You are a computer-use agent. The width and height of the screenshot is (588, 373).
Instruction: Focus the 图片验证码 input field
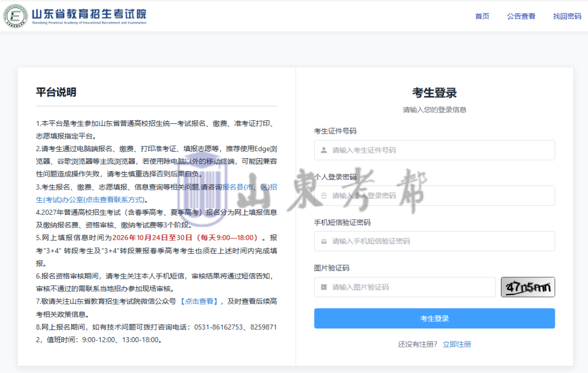[405, 287]
